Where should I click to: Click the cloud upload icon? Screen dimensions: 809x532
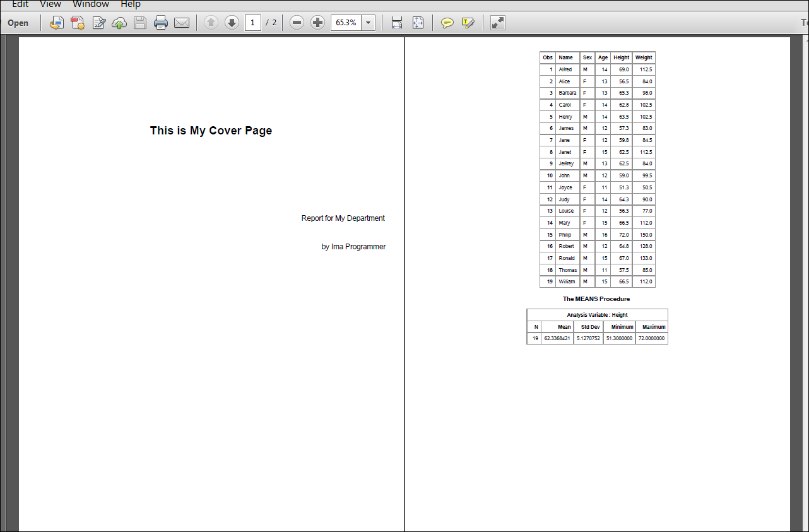point(119,23)
